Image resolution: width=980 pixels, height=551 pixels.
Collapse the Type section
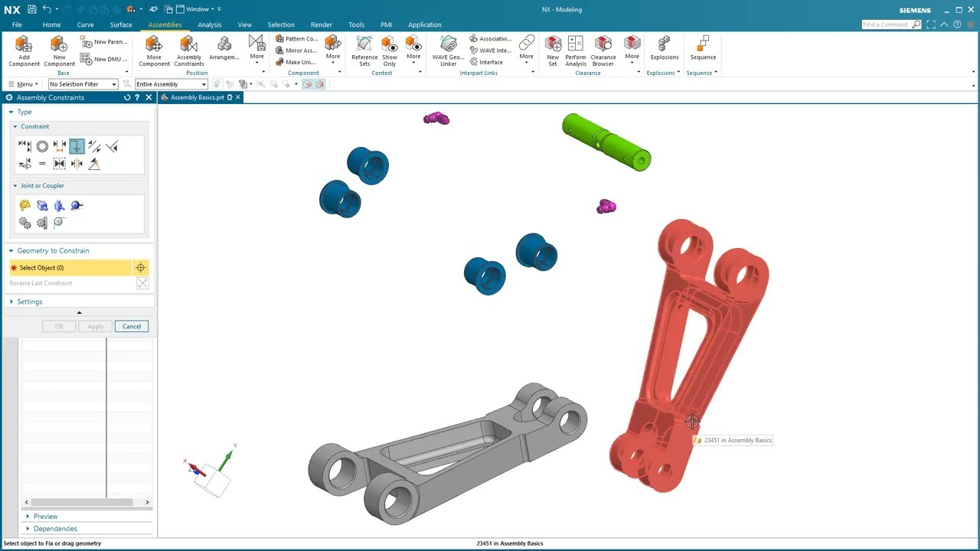[x=11, y=112]
